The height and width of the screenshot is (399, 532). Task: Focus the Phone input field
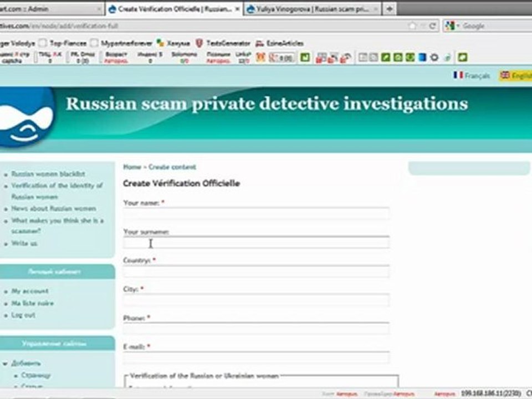click(256, 329)
